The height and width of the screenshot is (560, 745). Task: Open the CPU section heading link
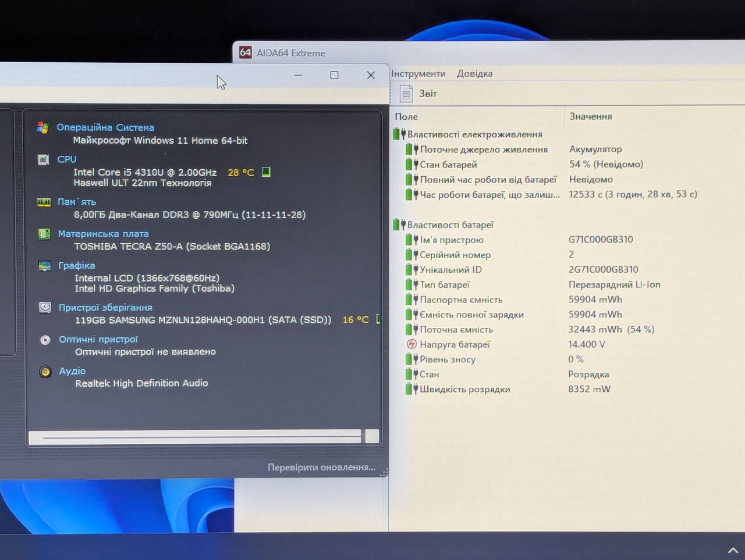(x=67, y=159)
